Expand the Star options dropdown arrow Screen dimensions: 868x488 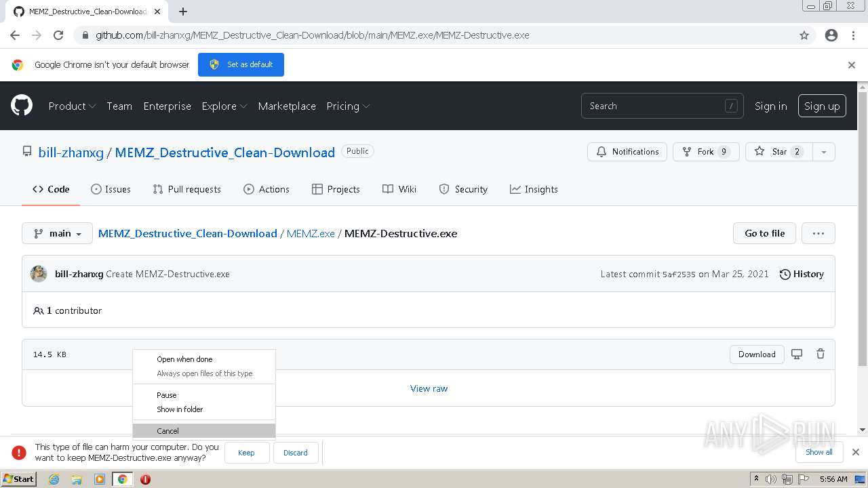(x=823, y=152)
